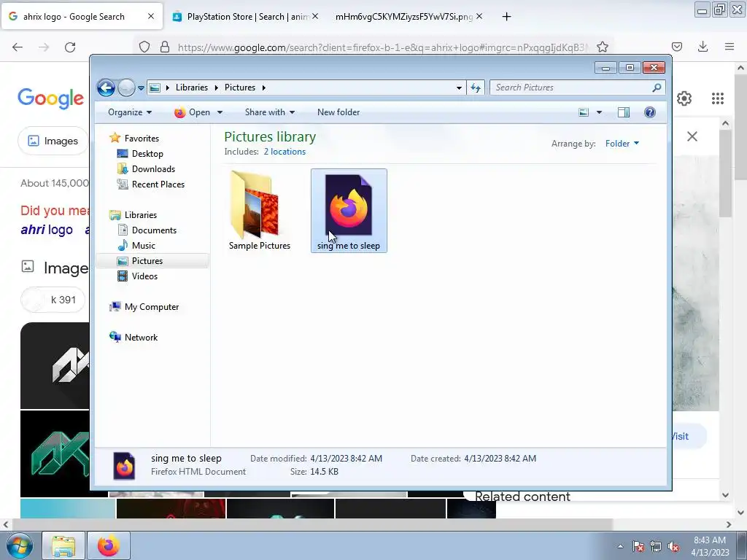Open the Share with menu
Viewport: 747px width, 560px height.
270,112
